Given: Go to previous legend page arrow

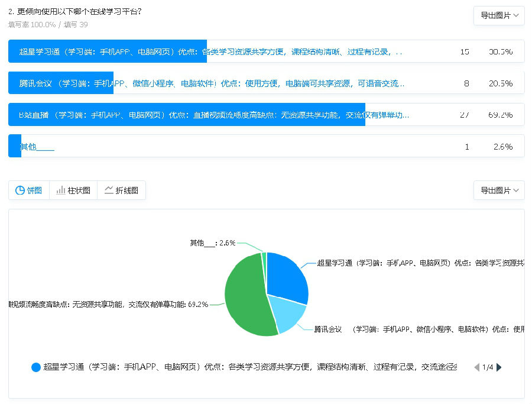Looking at the screenshot, I should click(x=477, y=367).
